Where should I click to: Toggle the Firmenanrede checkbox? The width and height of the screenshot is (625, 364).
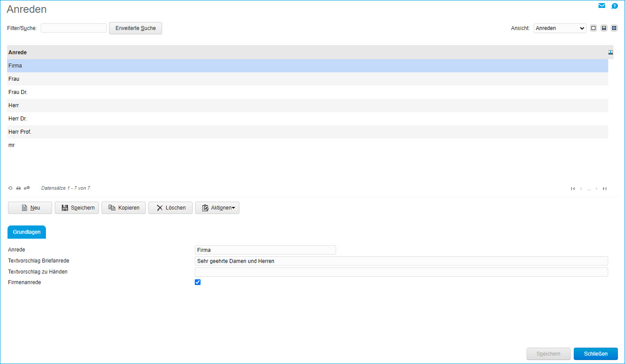tap(198, 282)
